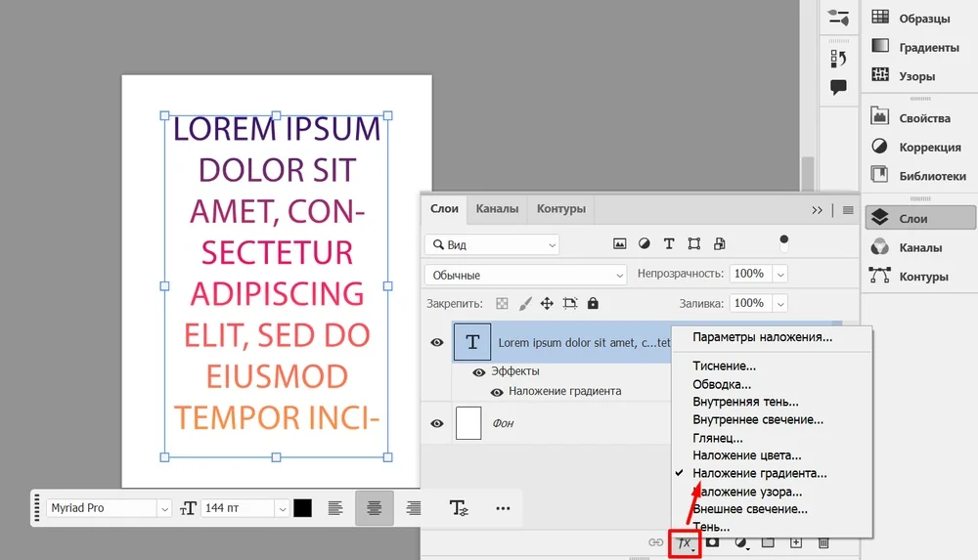Delete layer using the trash icon

coord(823,542)
